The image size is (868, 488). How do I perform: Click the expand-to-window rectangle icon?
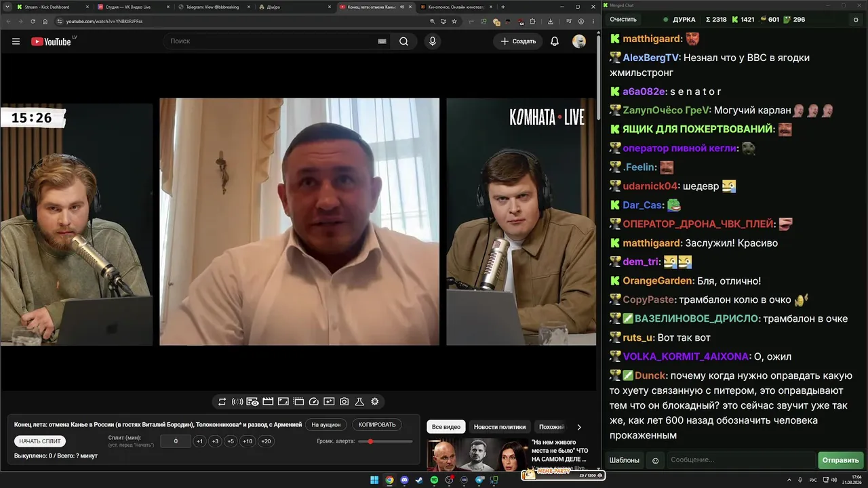pos(283,402)
